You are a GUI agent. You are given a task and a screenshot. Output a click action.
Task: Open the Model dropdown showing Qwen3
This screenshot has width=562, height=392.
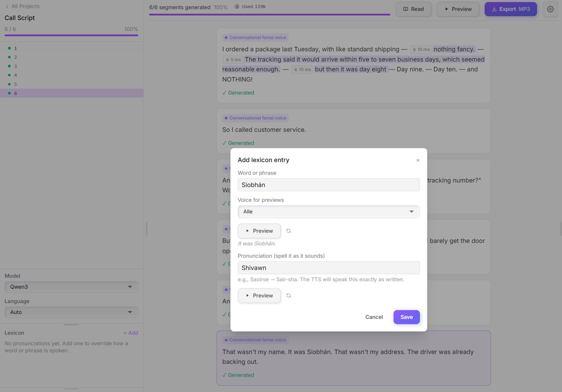pos(71,287)
